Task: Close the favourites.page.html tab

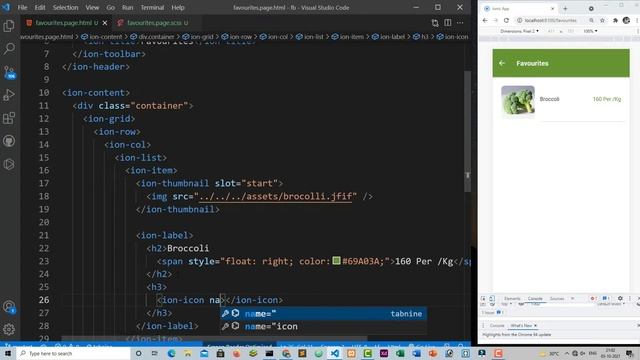Action: pos(105,23)
